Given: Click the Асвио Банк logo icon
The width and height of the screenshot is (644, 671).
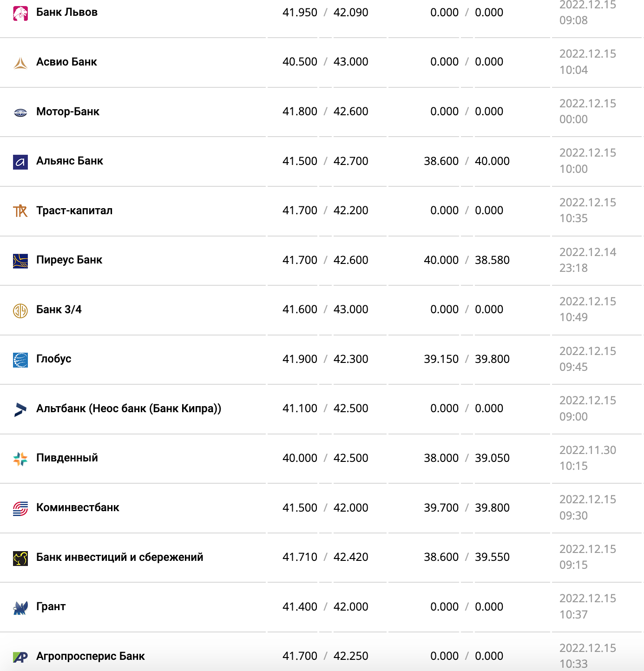Looking at the screenshot, I should [20, 62].
